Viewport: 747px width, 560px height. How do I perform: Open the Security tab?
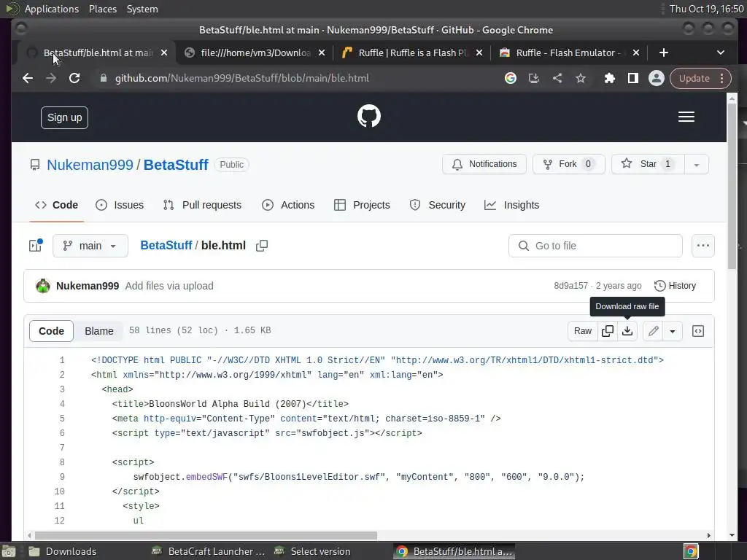438,205
